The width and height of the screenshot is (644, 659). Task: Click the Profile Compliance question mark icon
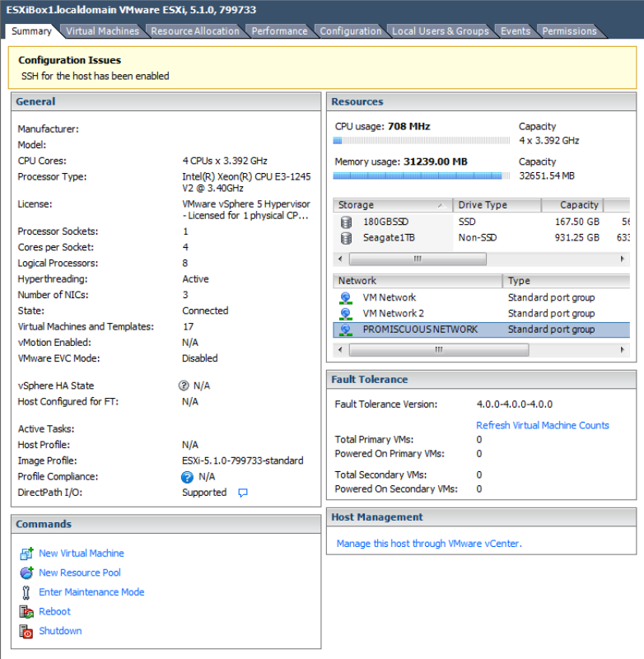pos(187,477)
